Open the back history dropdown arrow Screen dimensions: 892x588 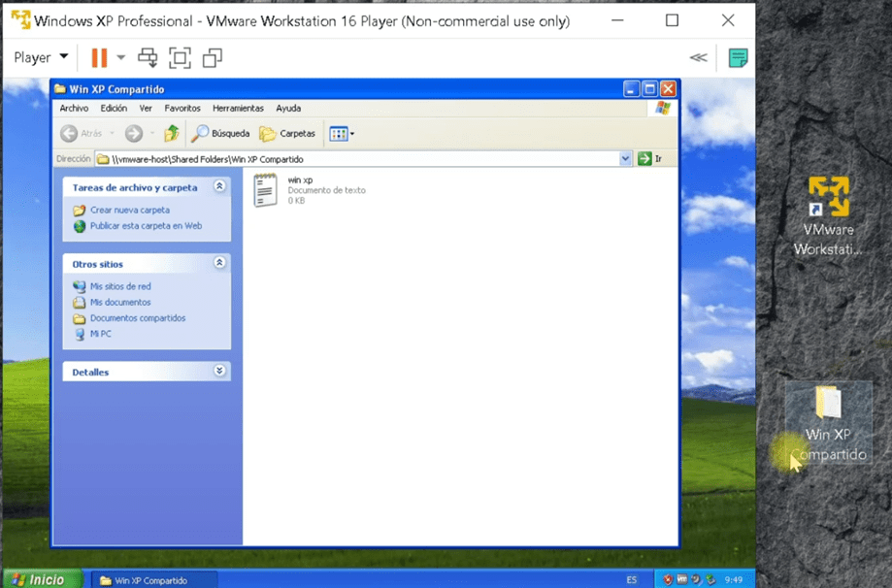pos(112,134)
